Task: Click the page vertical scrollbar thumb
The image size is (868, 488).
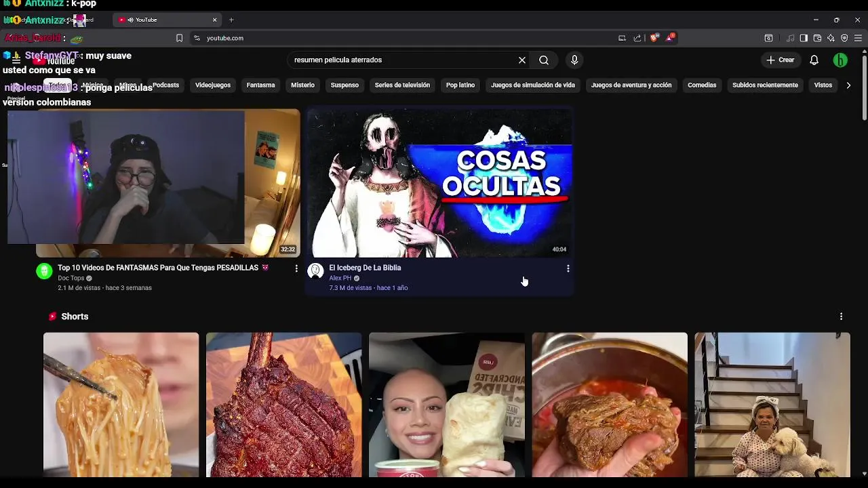Action: [864, 88]
